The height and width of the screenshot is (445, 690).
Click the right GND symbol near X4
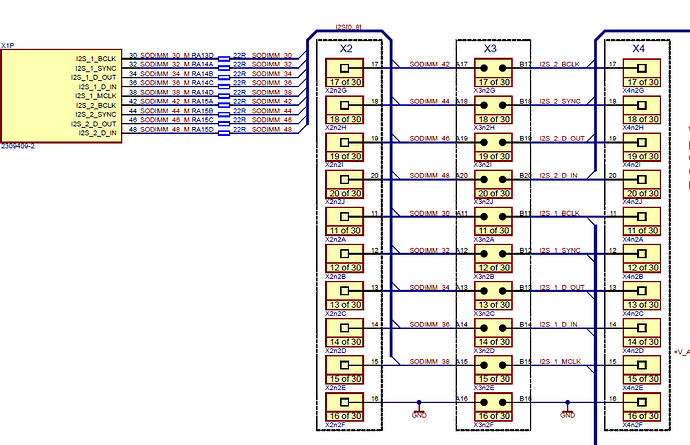click(567, 411)
